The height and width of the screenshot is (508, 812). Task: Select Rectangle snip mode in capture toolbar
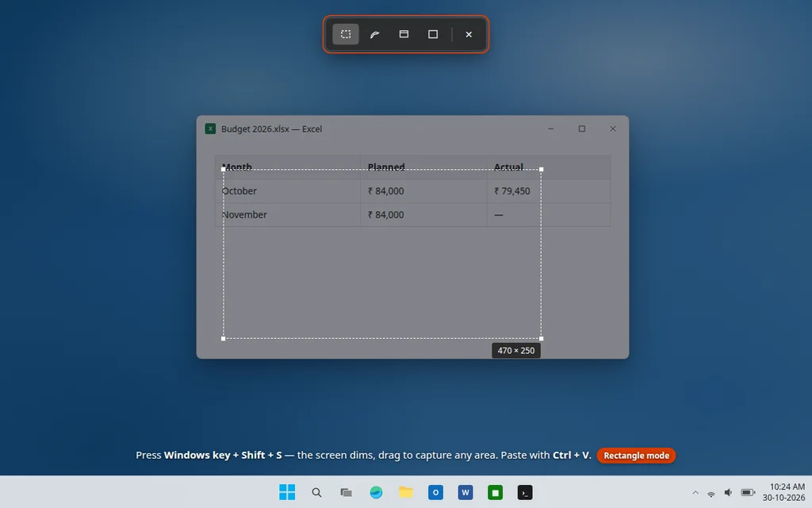coord(346,34)
